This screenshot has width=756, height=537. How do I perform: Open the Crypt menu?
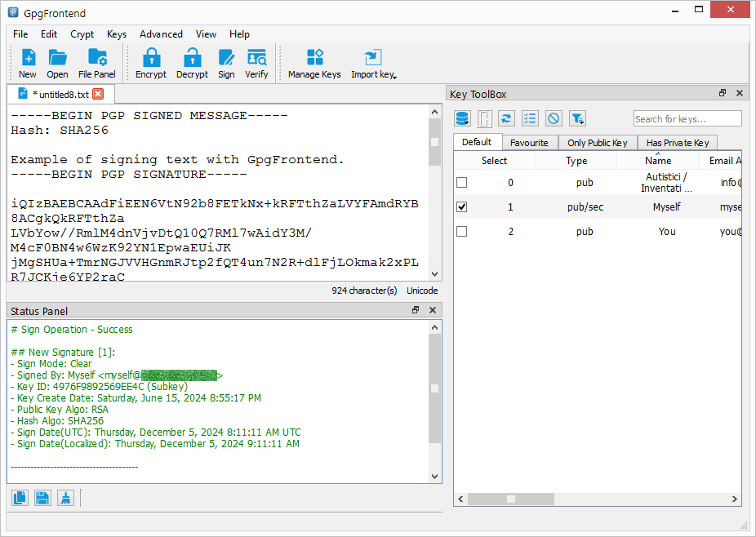[82, 34]
